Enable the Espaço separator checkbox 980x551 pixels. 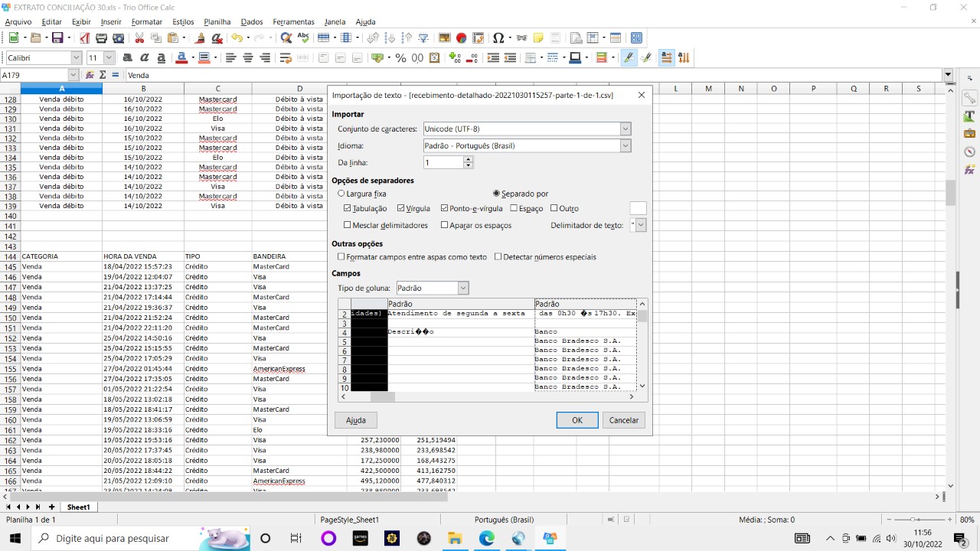click(x=514, y=208)
